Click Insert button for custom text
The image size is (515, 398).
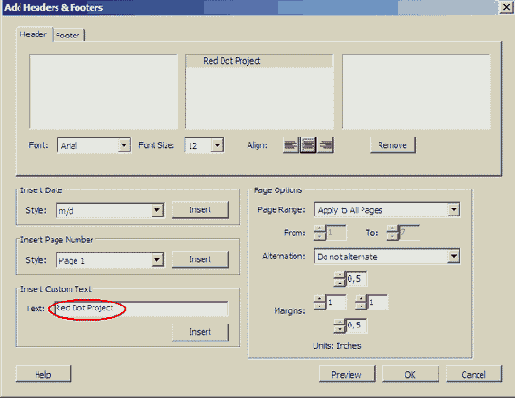pyautogui.click(x=200, y=332)
